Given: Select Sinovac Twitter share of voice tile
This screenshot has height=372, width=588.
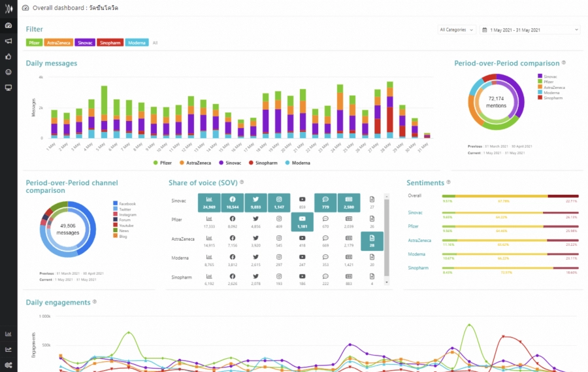Looking at the screenshot, I should (x=256, y=202).
